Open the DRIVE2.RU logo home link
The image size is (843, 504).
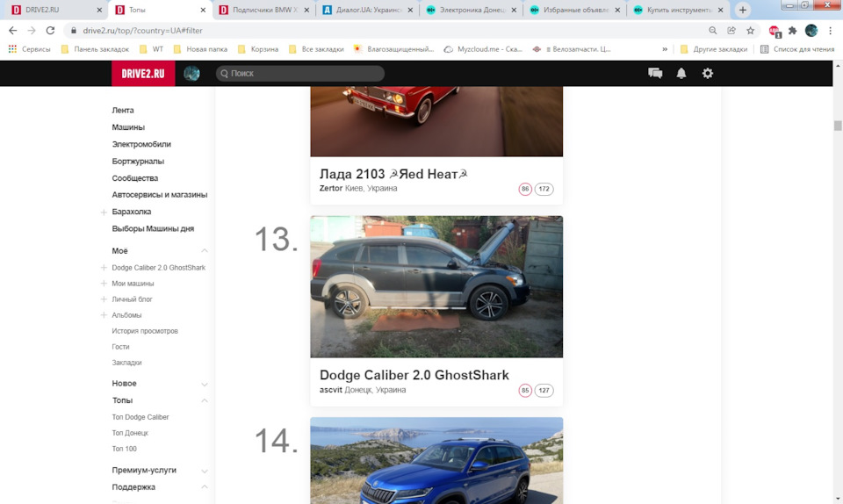pyautogui.click(x=143, y=74)
